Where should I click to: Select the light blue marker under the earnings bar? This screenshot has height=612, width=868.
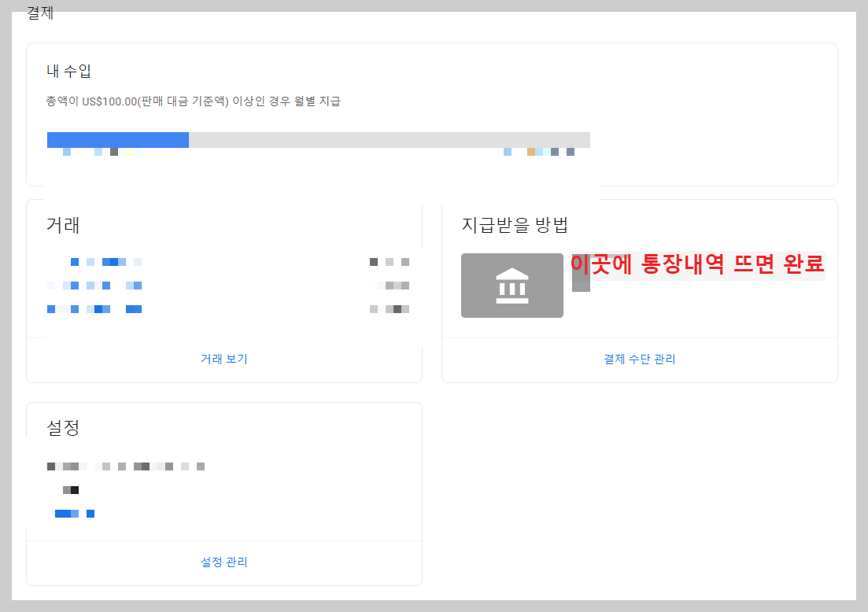click(508, 151)
